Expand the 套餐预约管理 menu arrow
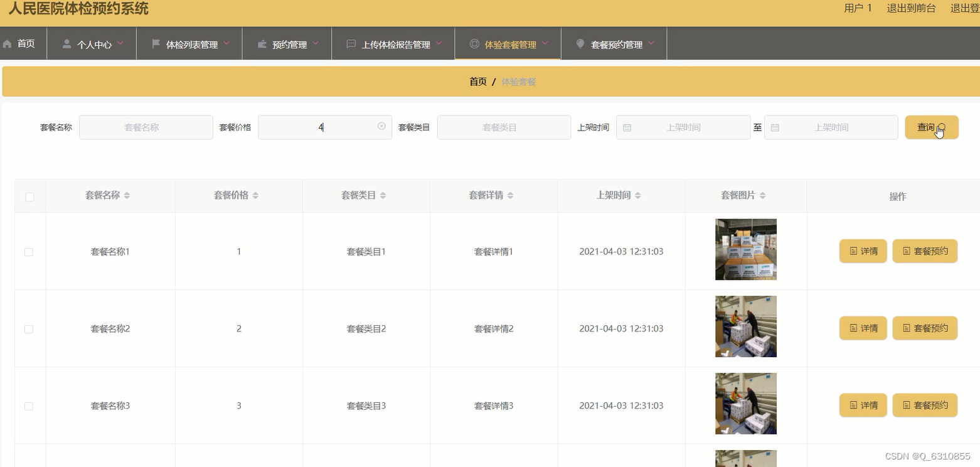Screen dimensions: 980x467 [x=651, y=43]
